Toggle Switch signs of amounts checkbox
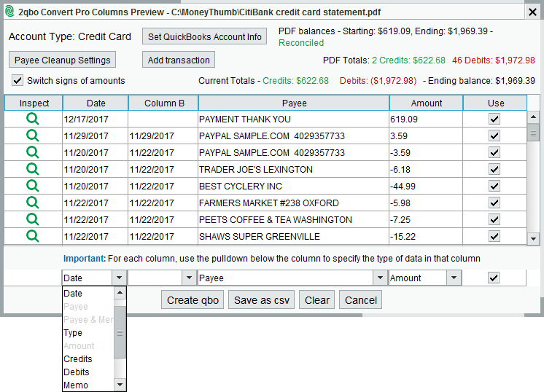 (x=18, y=80)
